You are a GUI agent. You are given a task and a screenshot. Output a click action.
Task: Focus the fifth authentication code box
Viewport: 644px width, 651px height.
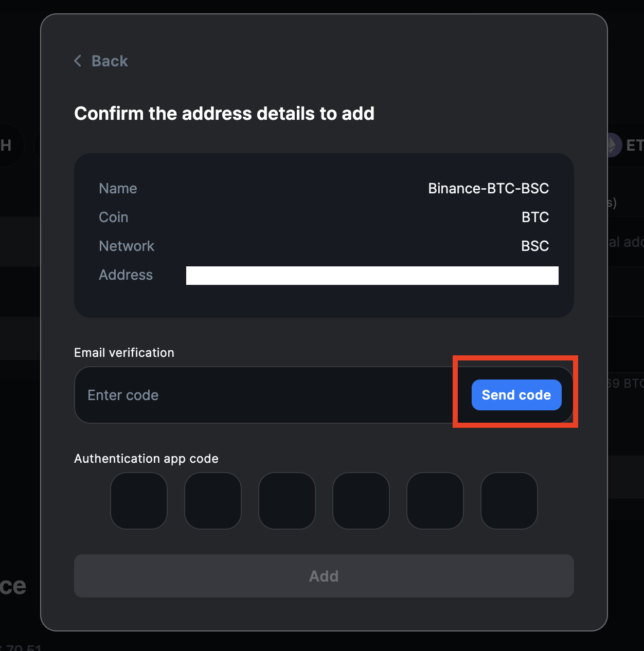(x=435, y=501)
